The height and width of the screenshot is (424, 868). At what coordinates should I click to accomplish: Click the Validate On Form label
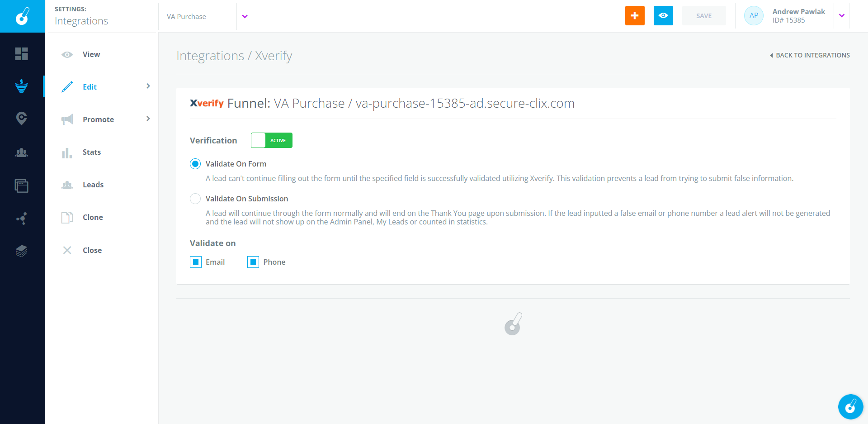click(x=236, y=164)
